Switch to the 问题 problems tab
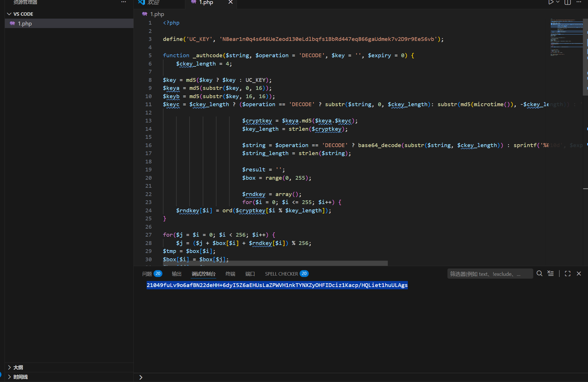 click(147, 274)
